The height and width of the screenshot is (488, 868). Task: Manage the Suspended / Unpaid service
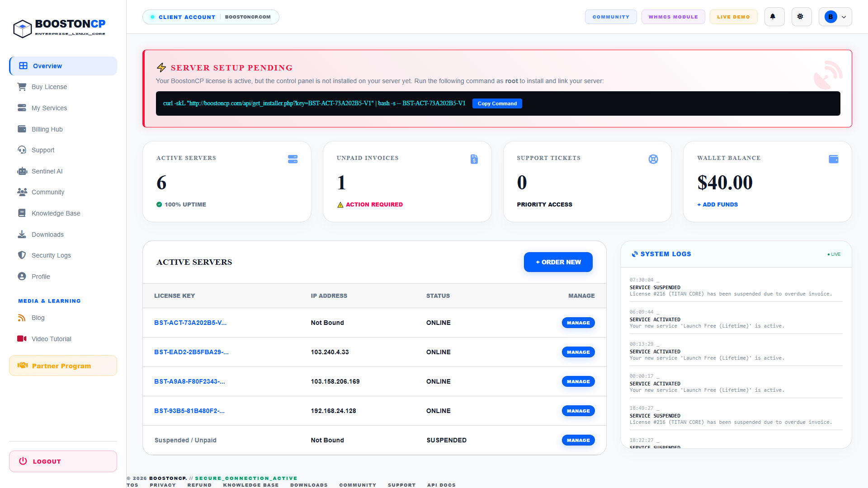(x=578, y=440)
